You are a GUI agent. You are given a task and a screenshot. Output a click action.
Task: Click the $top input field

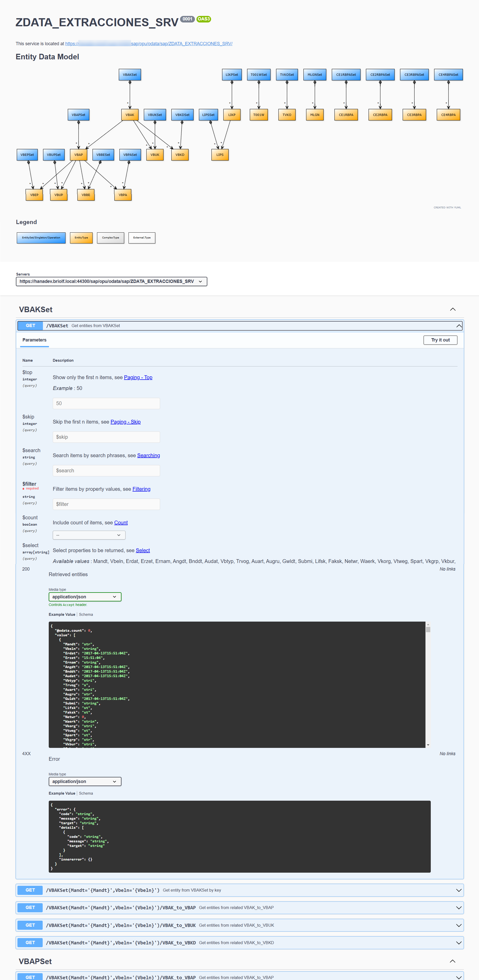pyautogui.click(x=106, y=403)
